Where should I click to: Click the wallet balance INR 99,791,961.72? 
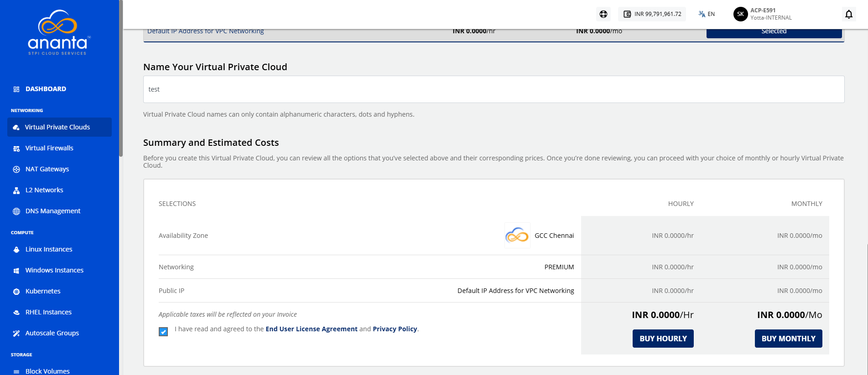click(652, 14)
